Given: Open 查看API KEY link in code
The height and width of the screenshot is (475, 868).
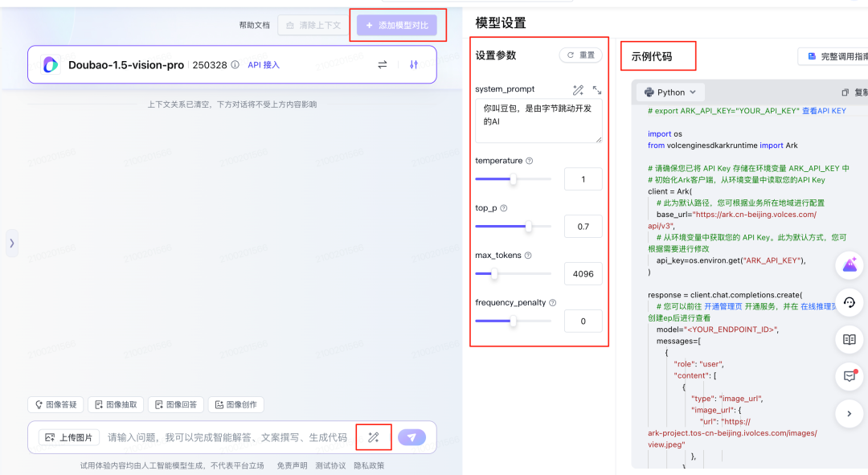Looking at the screenshot, I should pyautogui.click(x=825, y=111).
